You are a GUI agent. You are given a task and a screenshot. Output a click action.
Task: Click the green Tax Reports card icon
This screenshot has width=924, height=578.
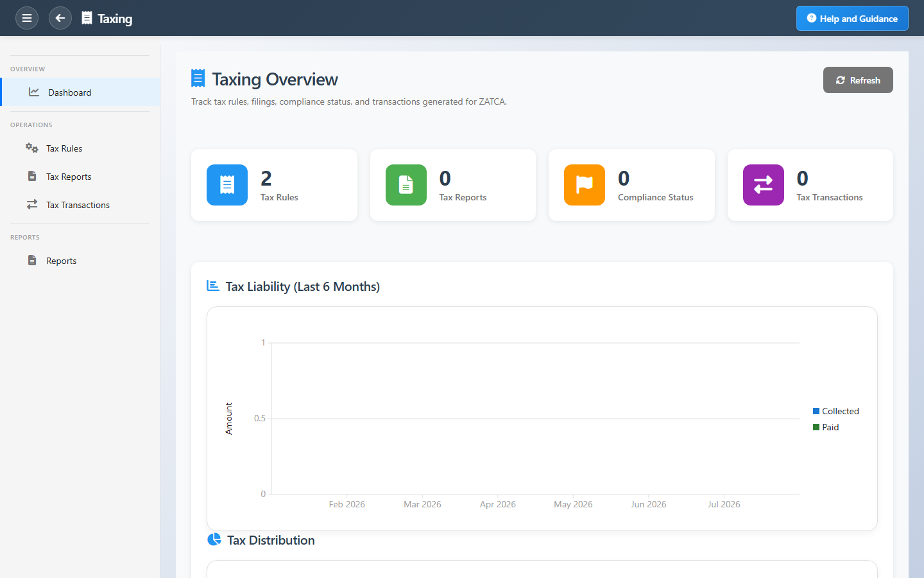406,185
